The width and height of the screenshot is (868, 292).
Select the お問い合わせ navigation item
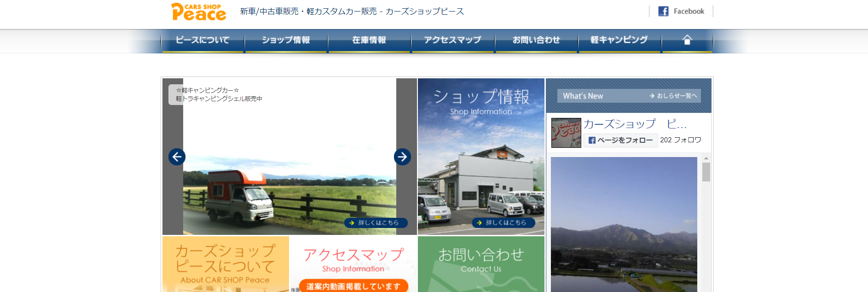536,40
